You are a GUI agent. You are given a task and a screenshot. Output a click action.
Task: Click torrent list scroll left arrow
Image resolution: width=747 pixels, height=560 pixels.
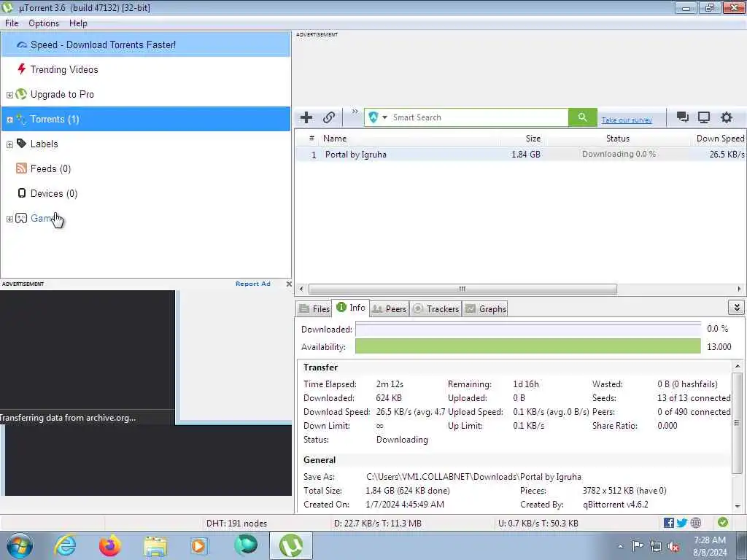[301, 289]
